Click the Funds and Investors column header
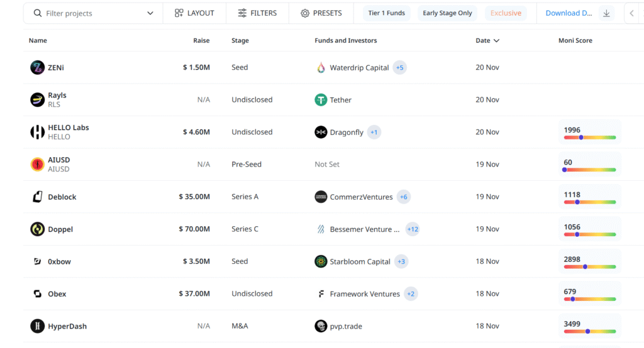The width and height of the screenshot is (644, 348). pyautogui.click(x=346, y=41)
